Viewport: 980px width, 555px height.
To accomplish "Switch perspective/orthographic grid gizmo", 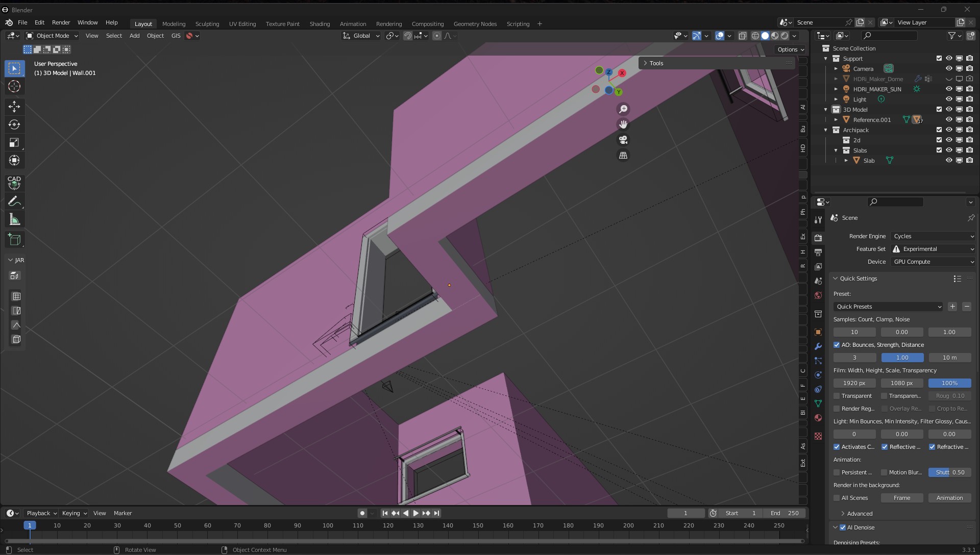I will [623, 155].
